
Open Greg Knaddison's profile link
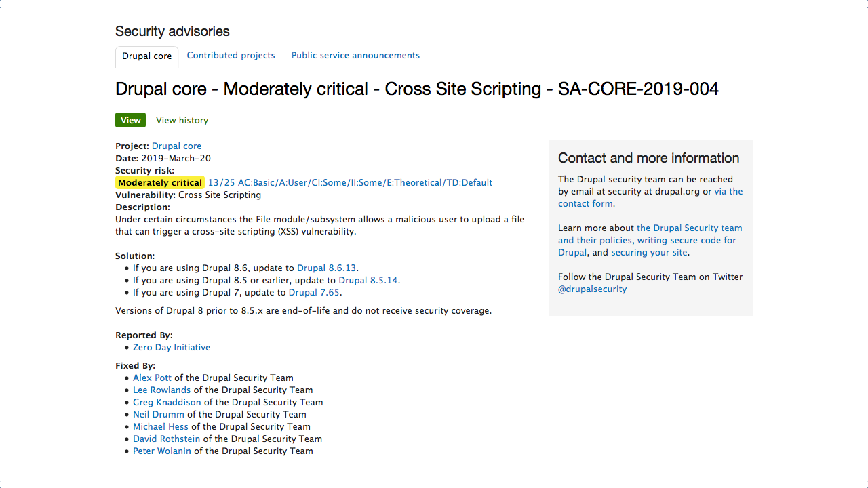click(x=167, y=402)
